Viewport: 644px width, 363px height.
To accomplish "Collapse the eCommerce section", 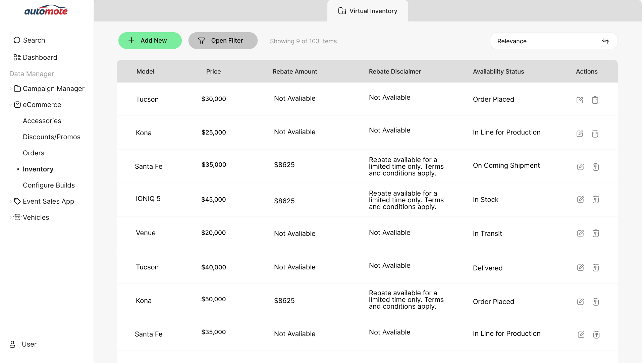I will (10, 105).
